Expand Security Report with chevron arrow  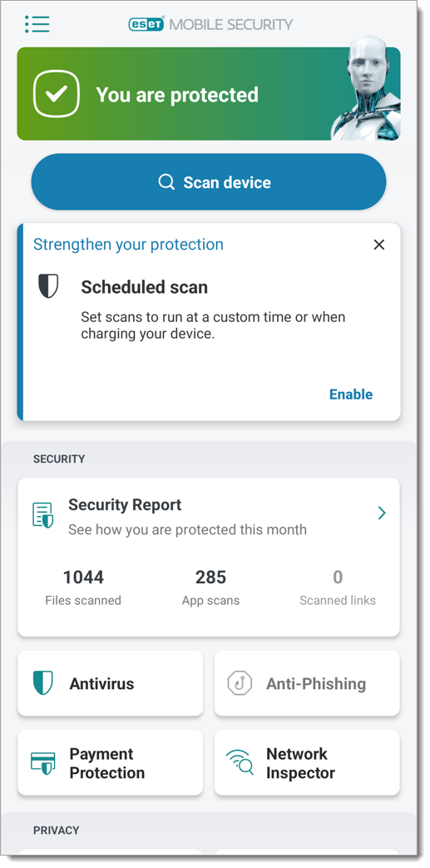pyautogui.click(x=381, y=513)
